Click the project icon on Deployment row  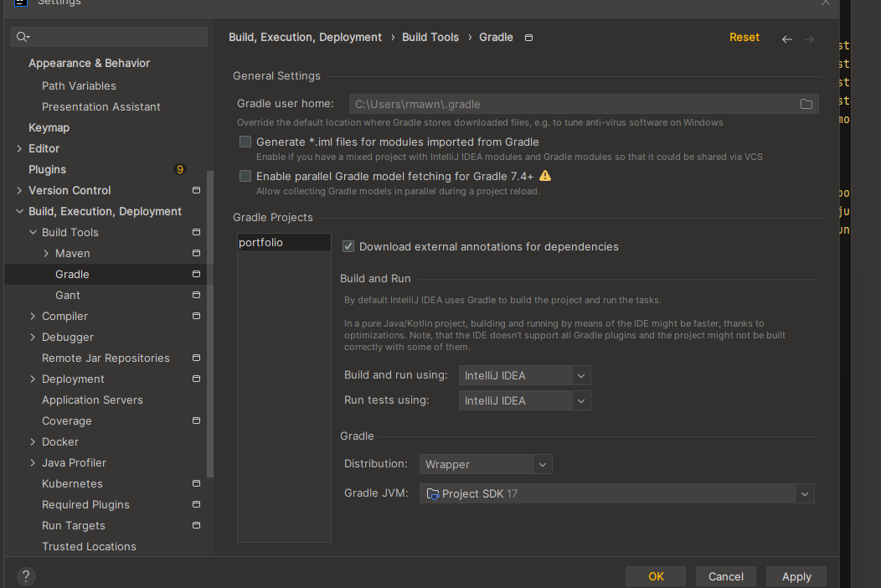coord(196,379)
